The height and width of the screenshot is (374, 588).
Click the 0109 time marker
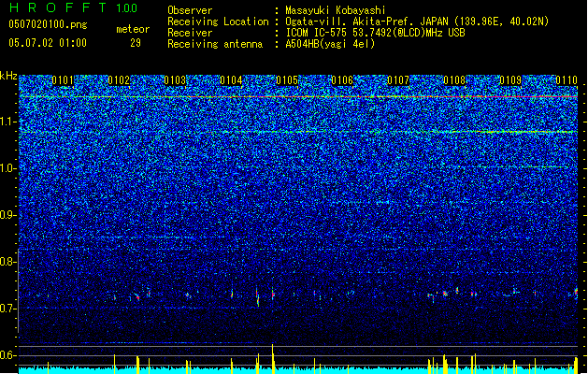(x=510, y=80)
